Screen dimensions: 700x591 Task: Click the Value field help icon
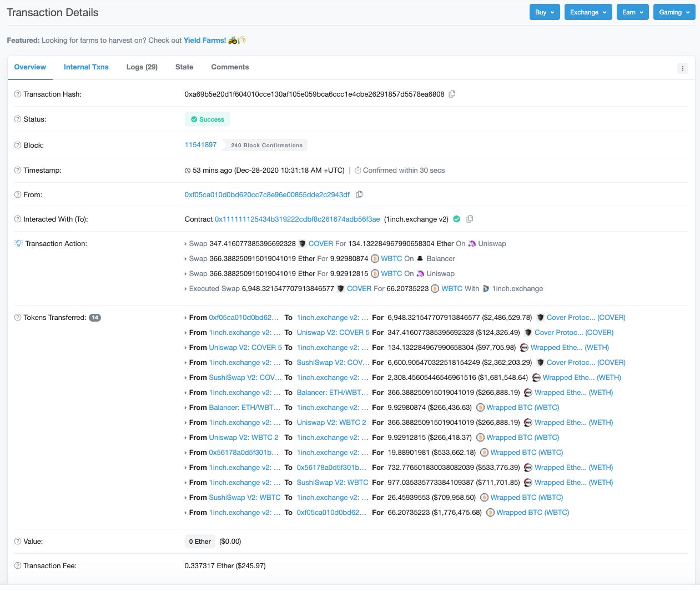tap(17, 542)
